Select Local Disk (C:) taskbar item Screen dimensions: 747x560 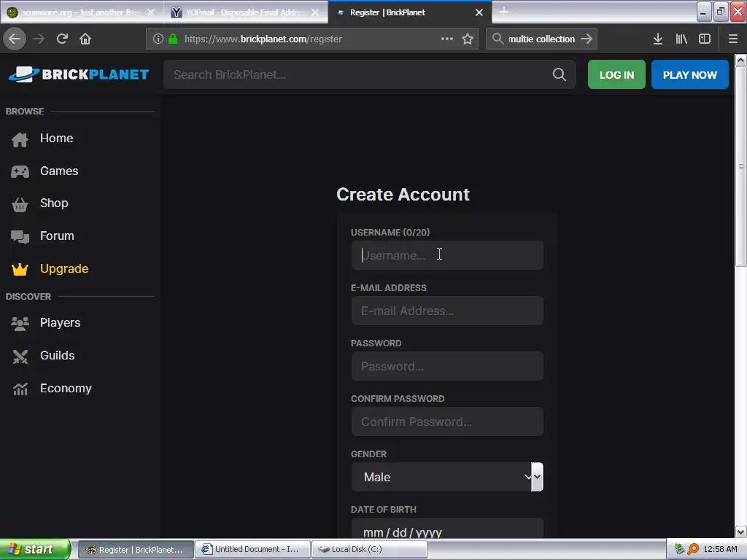coord(369,550)
